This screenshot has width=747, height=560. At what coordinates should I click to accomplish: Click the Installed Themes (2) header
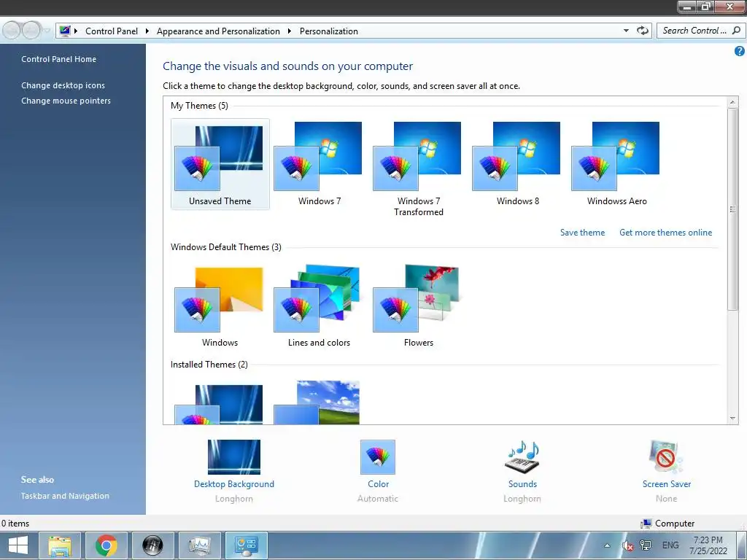(209, 365)
